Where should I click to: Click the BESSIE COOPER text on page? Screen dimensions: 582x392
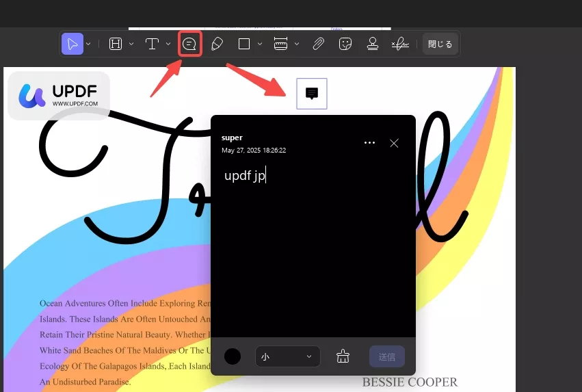(x=410, y=382)
